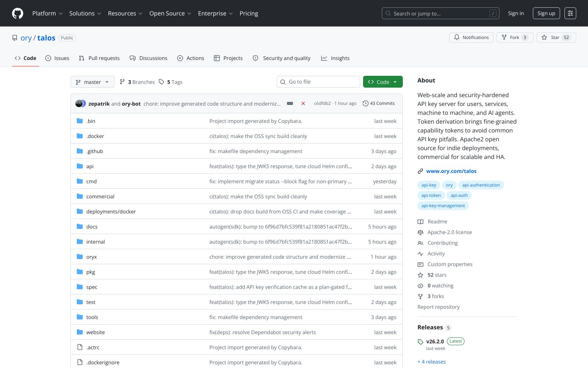
Task: Open the Discussions tab
Action: (x=148, y=58)
